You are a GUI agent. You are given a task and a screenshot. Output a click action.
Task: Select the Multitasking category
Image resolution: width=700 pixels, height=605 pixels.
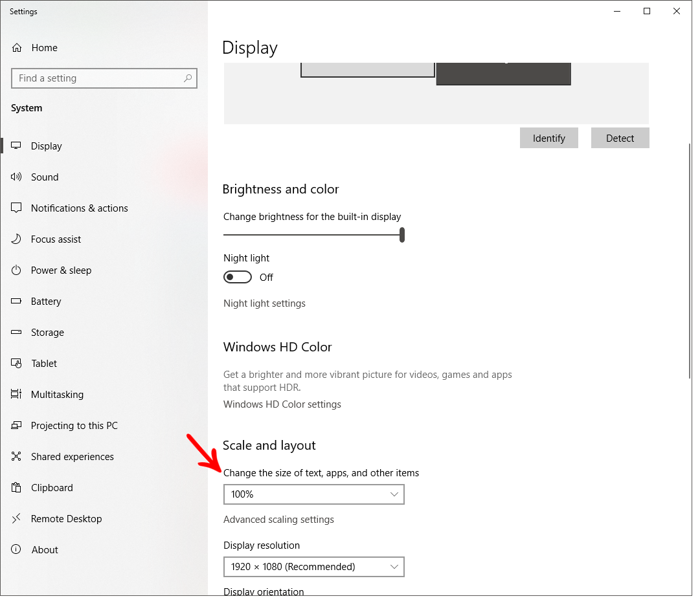(57, 395)
